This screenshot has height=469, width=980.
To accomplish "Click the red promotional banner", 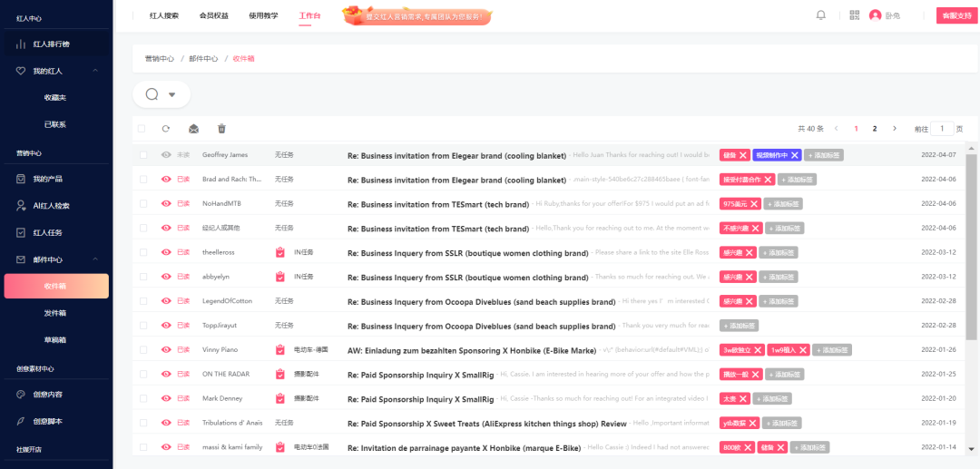I will [x=416, y=16].
